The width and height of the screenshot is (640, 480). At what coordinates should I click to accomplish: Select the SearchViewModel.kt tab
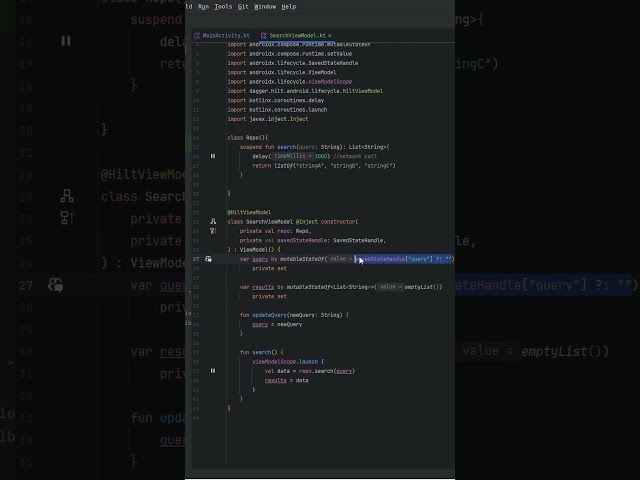click(x=297, y=36)
